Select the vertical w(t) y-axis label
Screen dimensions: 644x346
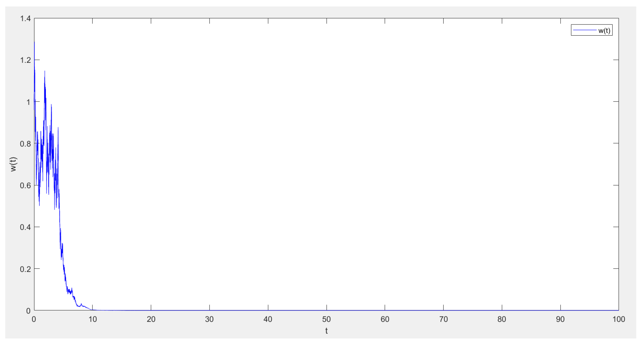tap(13, 164)
